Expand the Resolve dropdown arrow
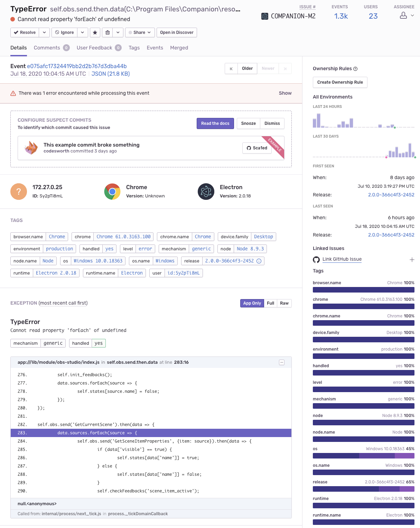Screen dimensions: 420x528 tap(44, 33)
